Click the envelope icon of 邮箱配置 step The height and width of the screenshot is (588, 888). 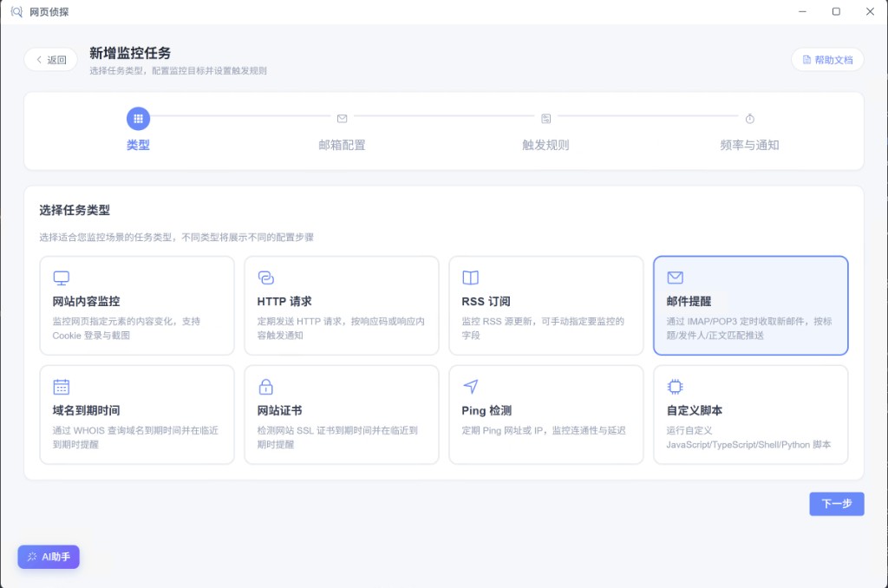coord(342,119)
